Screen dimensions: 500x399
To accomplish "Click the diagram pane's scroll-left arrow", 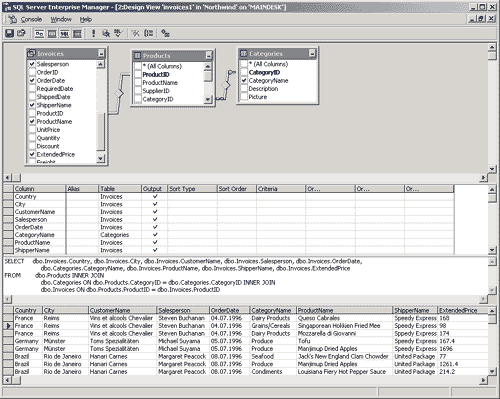I will tap(8, 178).
